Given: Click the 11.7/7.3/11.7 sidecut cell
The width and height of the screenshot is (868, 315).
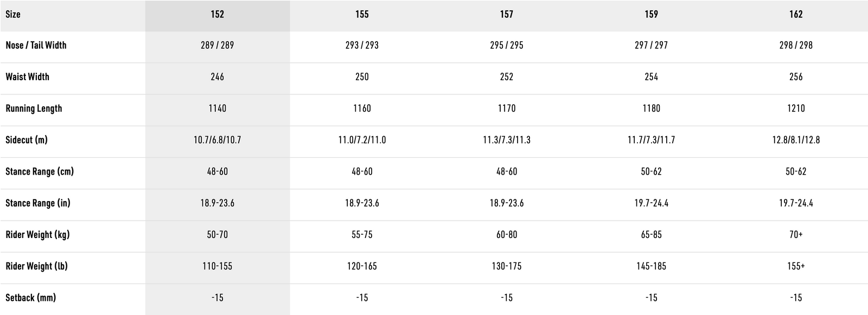Looking at the screenshot, I should click(x=651, y=140).
